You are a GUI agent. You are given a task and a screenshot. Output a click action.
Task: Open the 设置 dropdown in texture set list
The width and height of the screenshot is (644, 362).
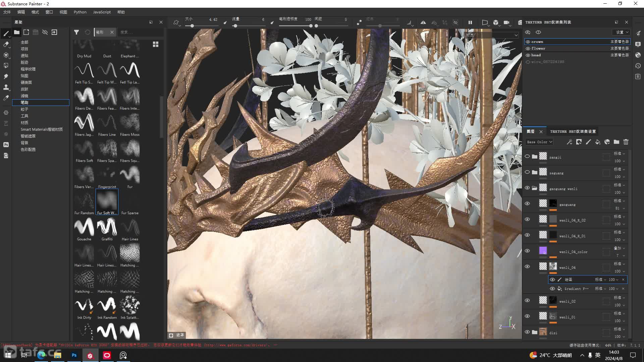(621, 32)
